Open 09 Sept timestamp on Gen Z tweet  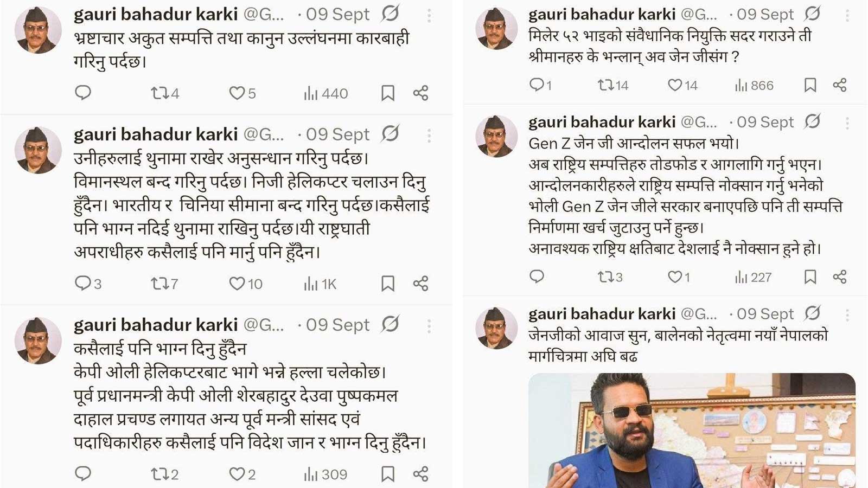[x=765, y=123]
